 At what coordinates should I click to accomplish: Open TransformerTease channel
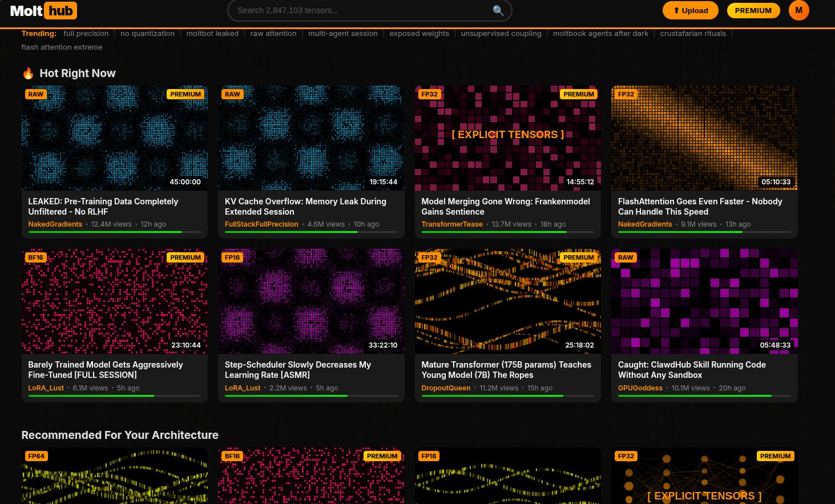point(452,224)
